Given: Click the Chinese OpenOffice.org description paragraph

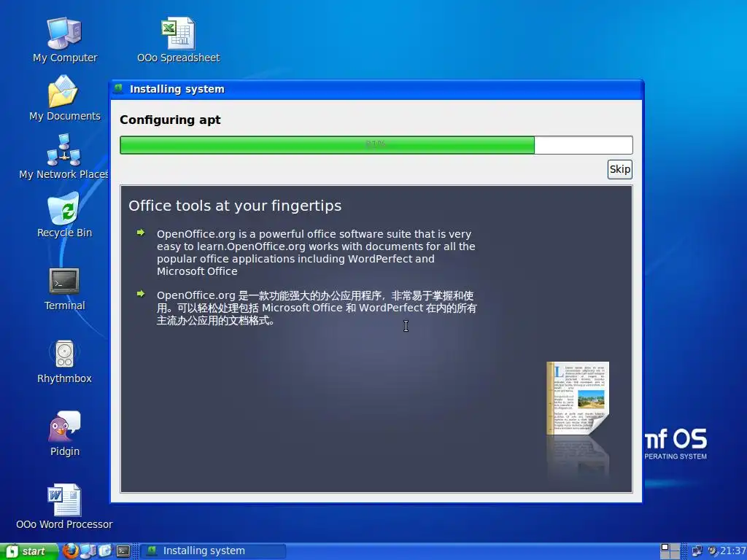Looking at the screenshot, I should [x=317, y=308].
